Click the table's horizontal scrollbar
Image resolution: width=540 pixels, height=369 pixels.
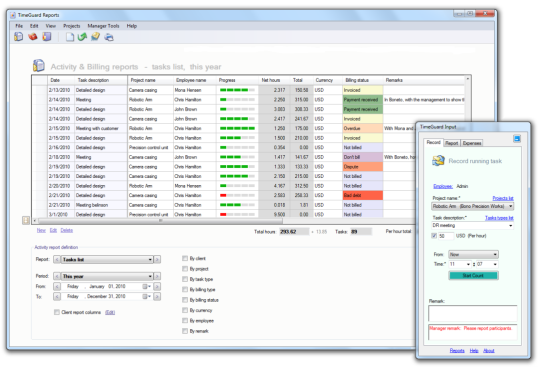tap(160, 221)
